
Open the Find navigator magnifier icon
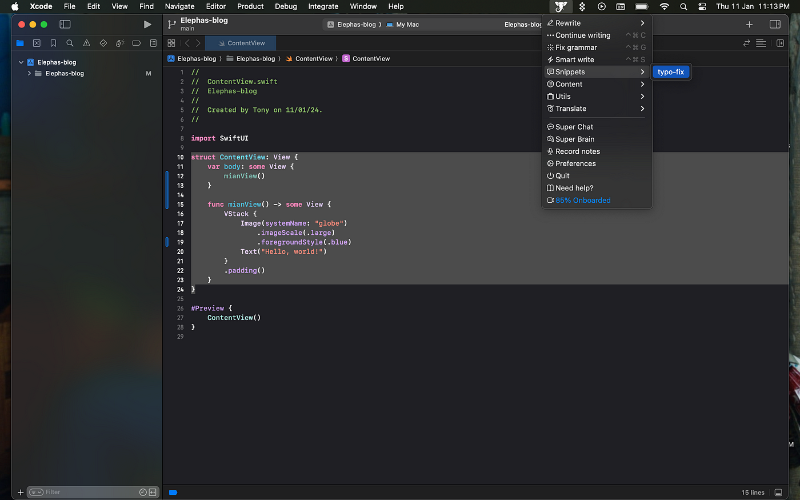(x=69, y=43)
